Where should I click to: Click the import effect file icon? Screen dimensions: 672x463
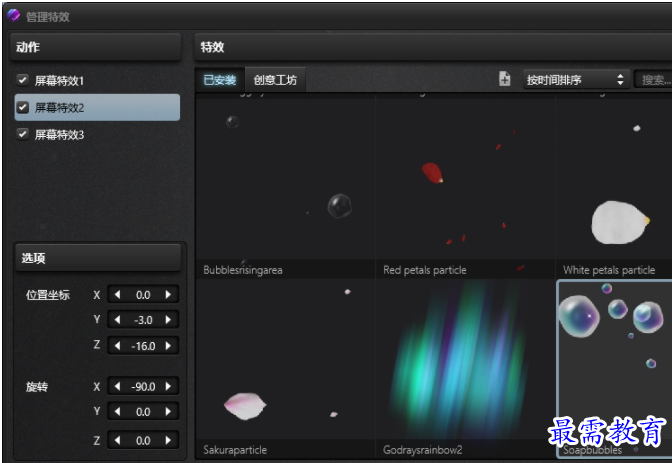click(504, 79)
